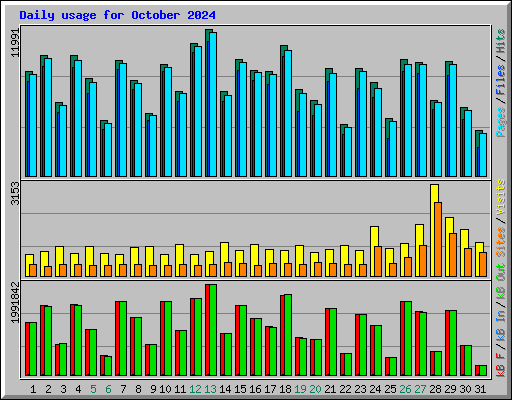Click the yellow visits bar for day 28
The height and width of the screenshot is (400, 512).
coord(434,230)
